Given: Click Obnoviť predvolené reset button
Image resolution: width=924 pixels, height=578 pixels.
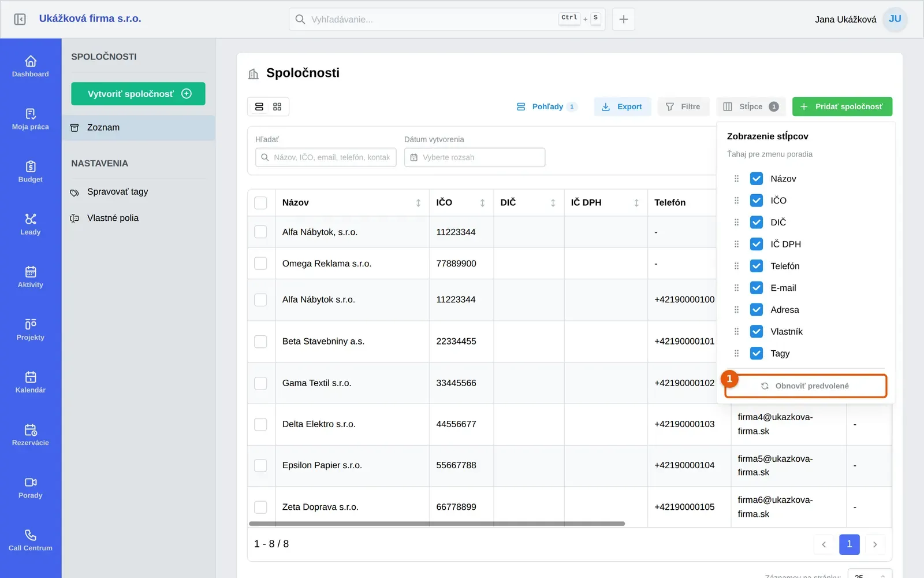Looking at the screenshot, I should [x=806, y=386].
